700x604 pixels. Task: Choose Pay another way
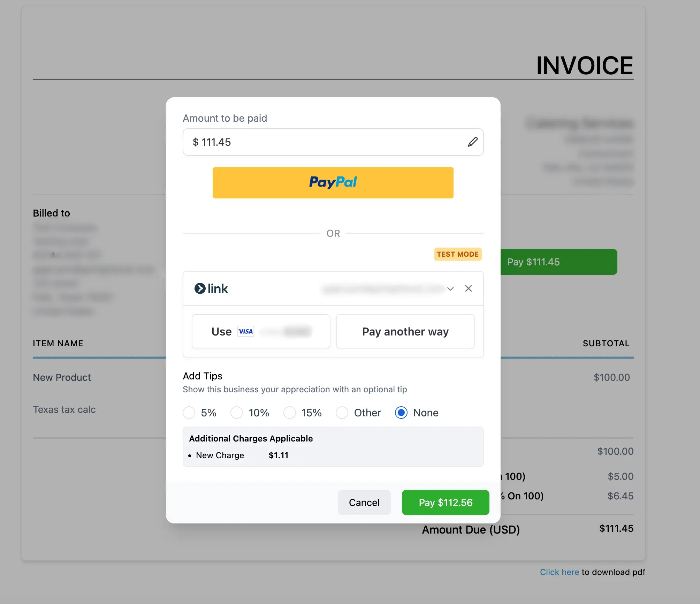[405, 331]
